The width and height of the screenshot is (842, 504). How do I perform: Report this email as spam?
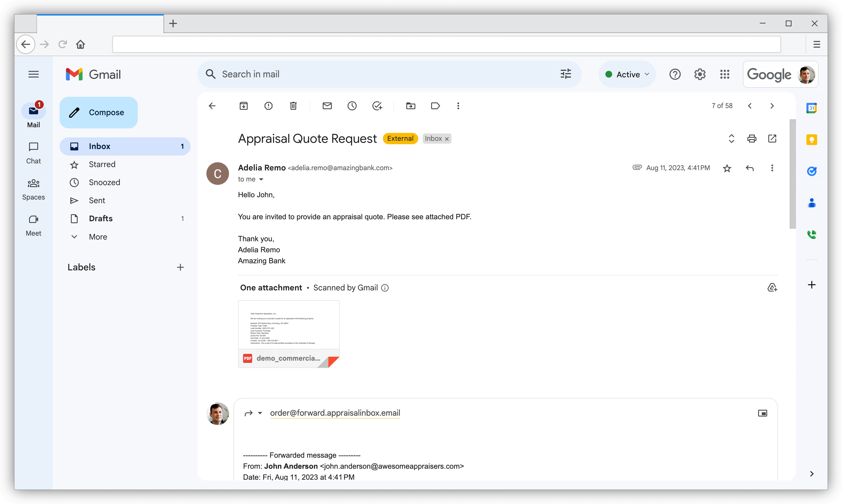tap(269, 106)
